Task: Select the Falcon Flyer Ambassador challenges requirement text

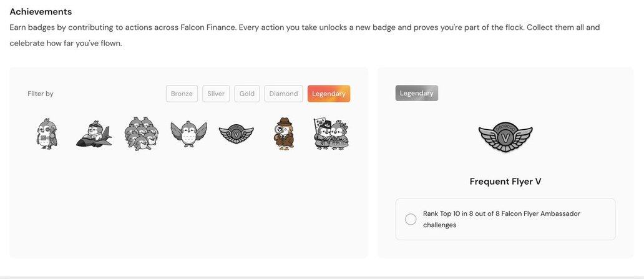Action: (502, 220)
